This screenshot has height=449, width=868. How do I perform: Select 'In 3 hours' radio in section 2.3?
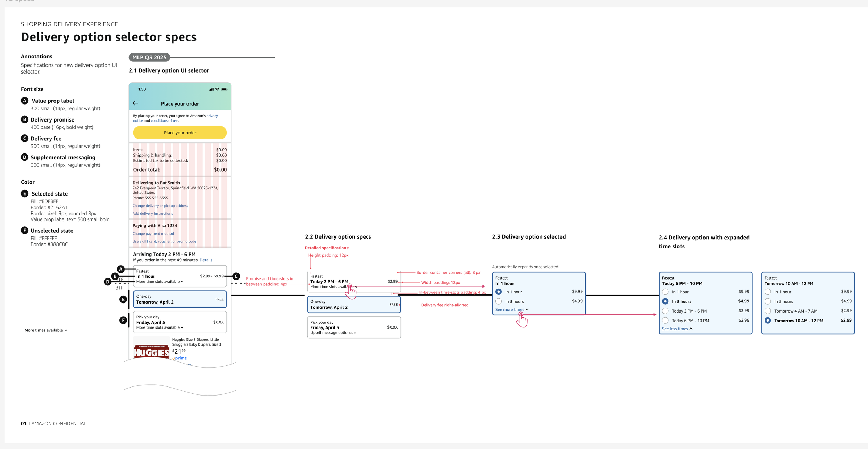pos(499,301)
